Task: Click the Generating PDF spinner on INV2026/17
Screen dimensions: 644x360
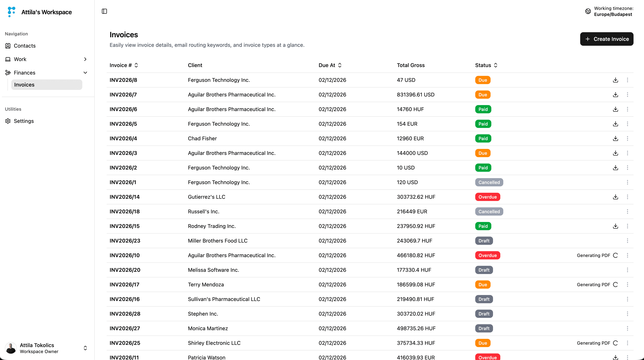Action: (616, 284)
